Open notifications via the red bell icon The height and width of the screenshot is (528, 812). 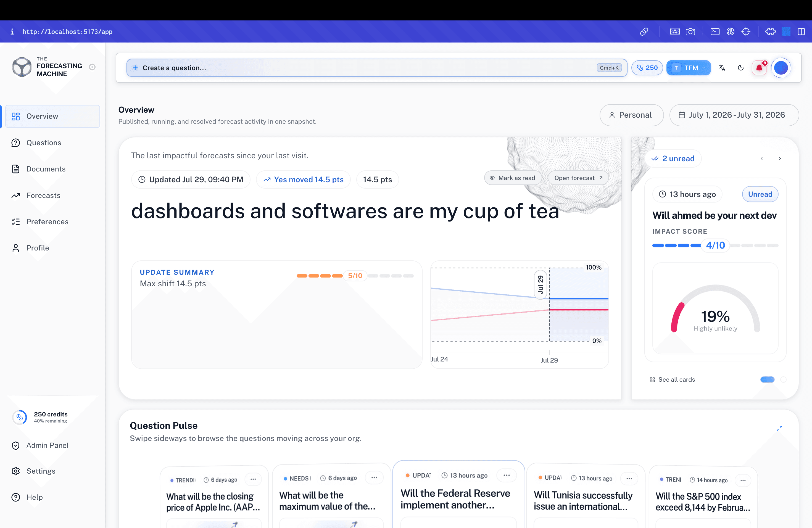tap(759, 68)
